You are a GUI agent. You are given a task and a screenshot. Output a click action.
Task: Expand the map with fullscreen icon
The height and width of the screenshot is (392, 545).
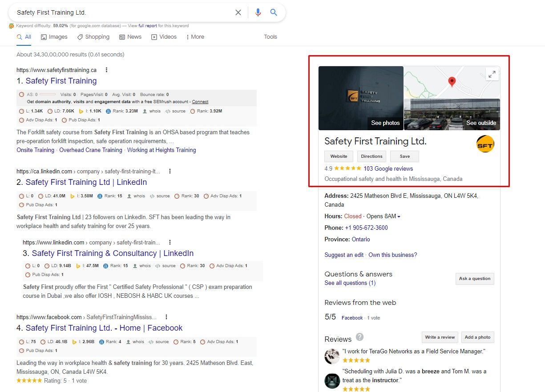492,75
